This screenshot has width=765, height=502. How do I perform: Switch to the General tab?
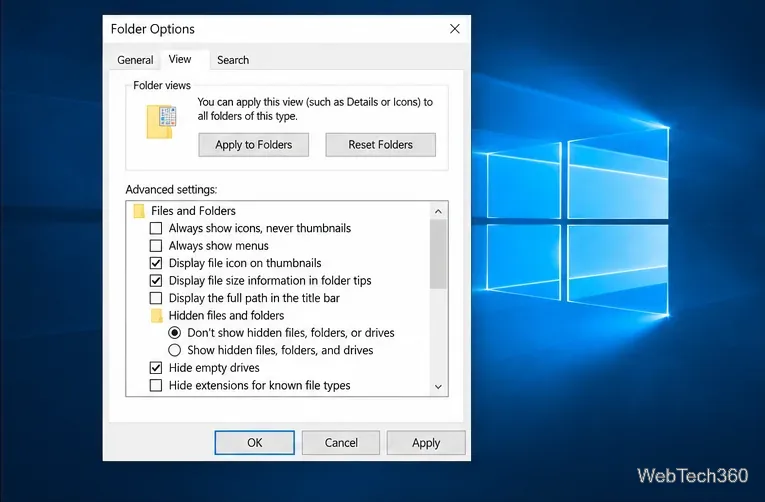click(135, 60)
